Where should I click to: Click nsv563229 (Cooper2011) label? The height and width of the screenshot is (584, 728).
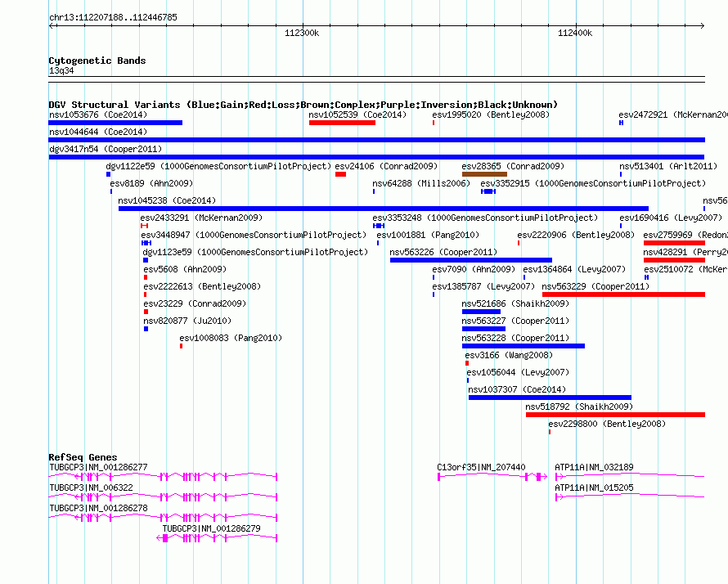point(595,286)
